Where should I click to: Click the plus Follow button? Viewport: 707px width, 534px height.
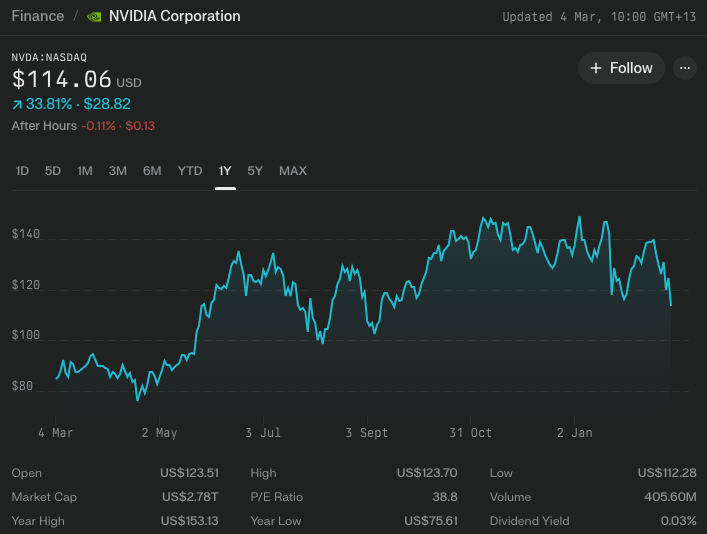pyautogui.click(x=621, y=68)
